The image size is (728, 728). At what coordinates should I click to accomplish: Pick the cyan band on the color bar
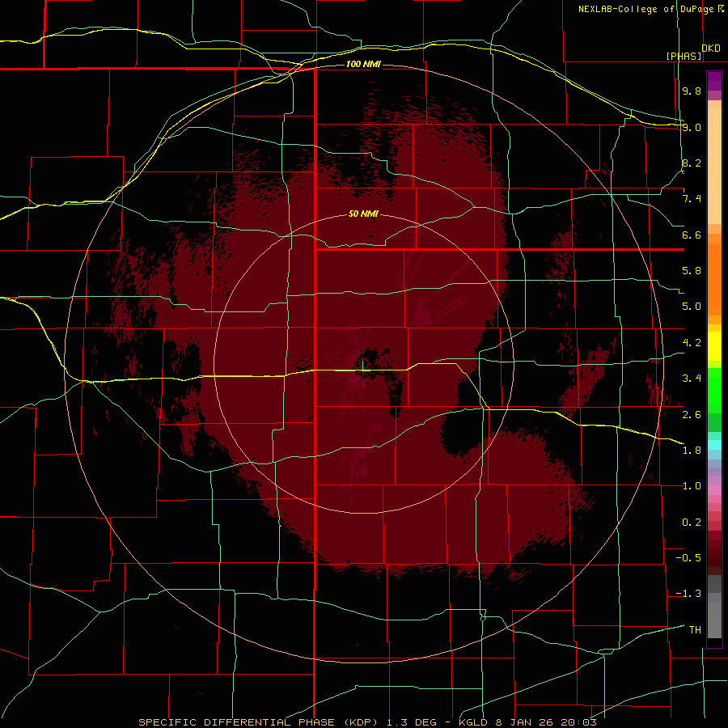click(x=714, y=444)
